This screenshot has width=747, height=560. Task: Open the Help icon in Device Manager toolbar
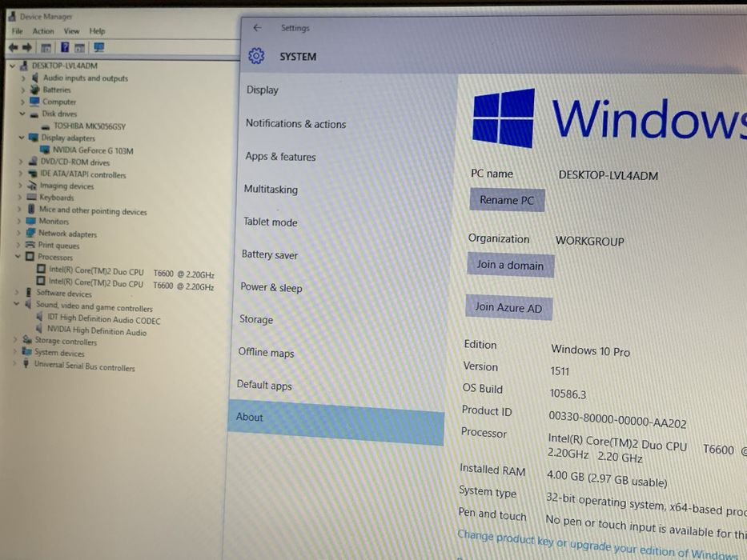point(65,47)
